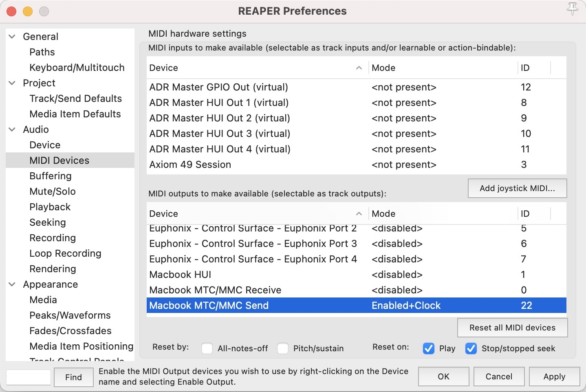Select Macbook MTC/MMC Receive output
The width and height of the screenshot is (586, 392).
point(357,290)
